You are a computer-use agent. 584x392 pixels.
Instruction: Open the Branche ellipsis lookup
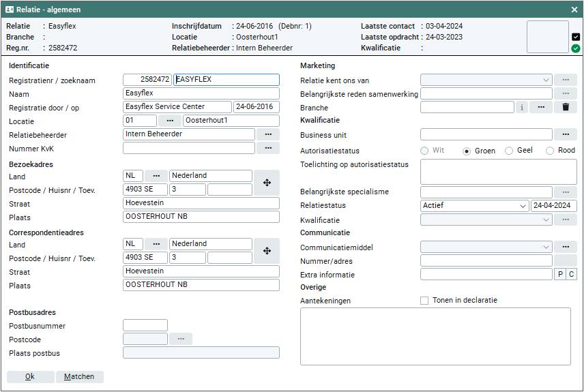pyautogui.click(x=541, y=107)
